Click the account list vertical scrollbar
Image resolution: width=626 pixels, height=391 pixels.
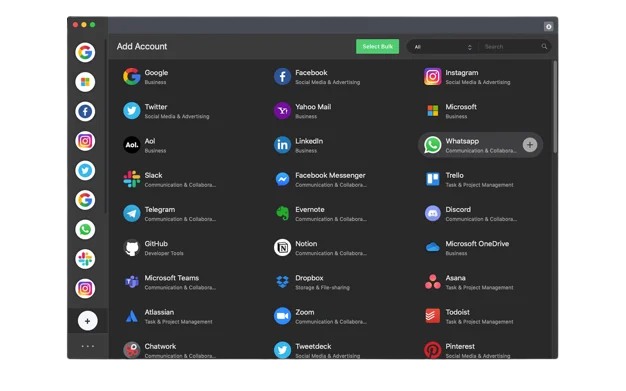(x=555, y=107)
